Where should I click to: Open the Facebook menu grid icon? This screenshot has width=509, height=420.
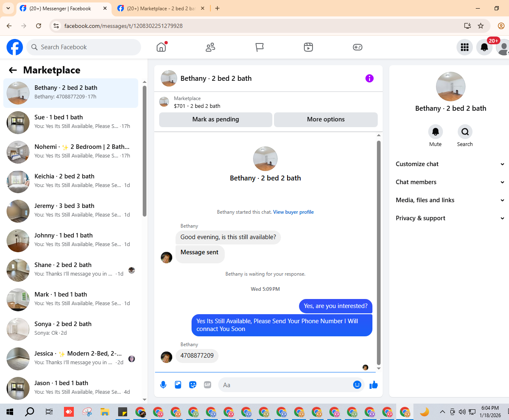tap(465, 47)
